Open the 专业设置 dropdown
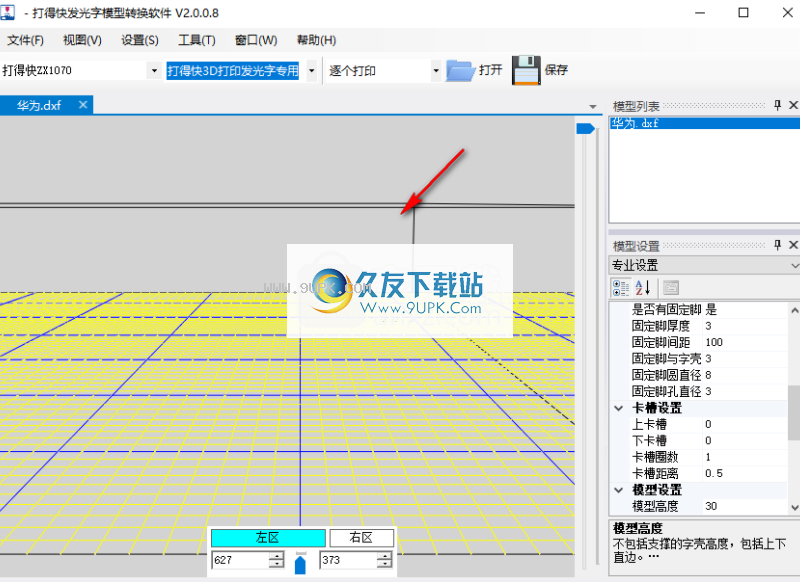 coord(794,265)
